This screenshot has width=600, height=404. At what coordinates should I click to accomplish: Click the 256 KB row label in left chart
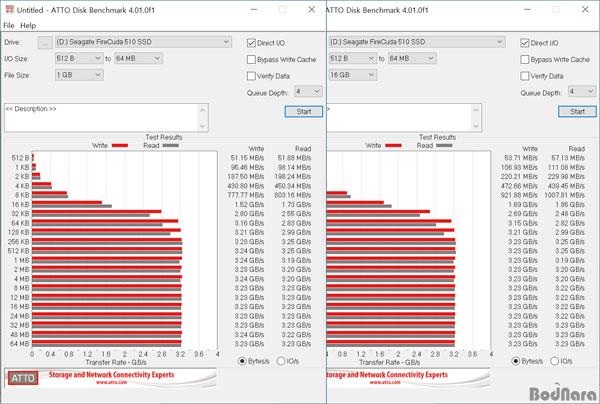[18, 241]
